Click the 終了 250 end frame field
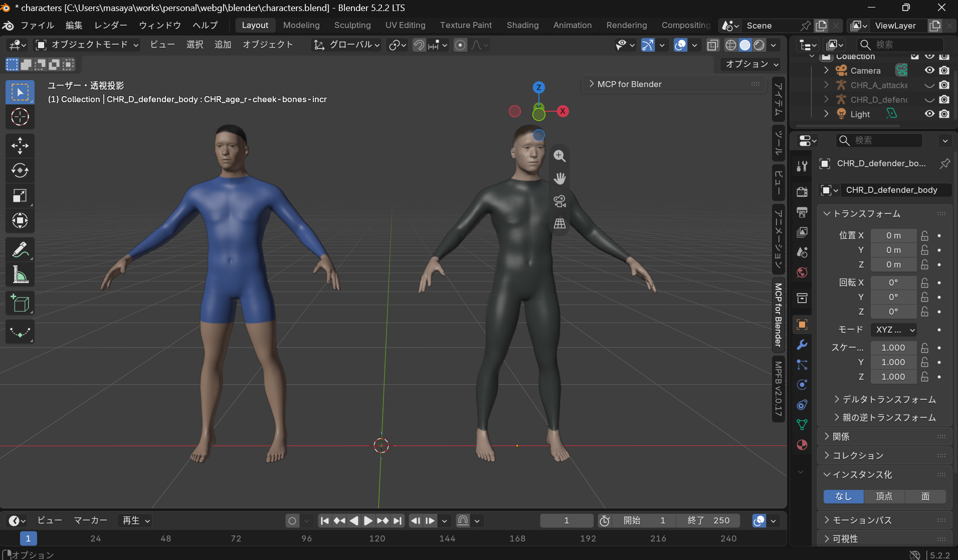 708,521
